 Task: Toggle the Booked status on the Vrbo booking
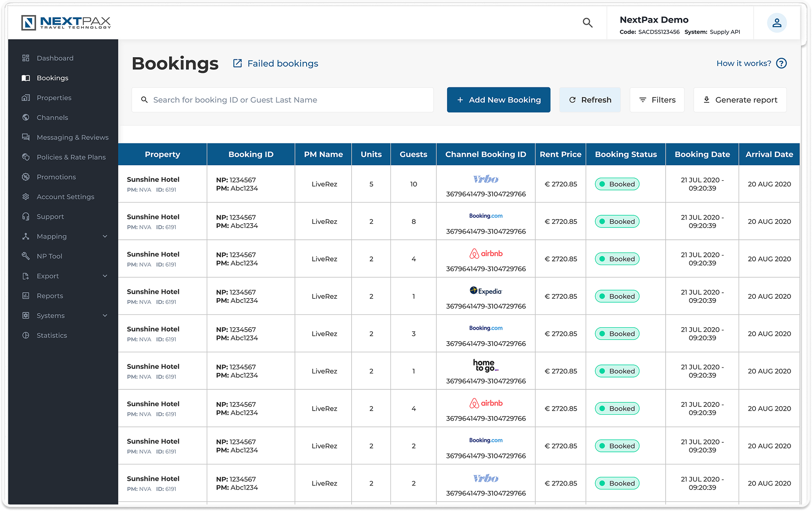pyautogui.click(x=617, y=184)
